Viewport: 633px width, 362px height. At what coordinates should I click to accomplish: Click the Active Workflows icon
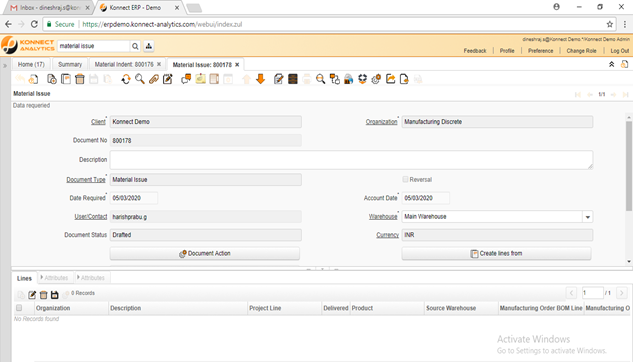[335, 79]
